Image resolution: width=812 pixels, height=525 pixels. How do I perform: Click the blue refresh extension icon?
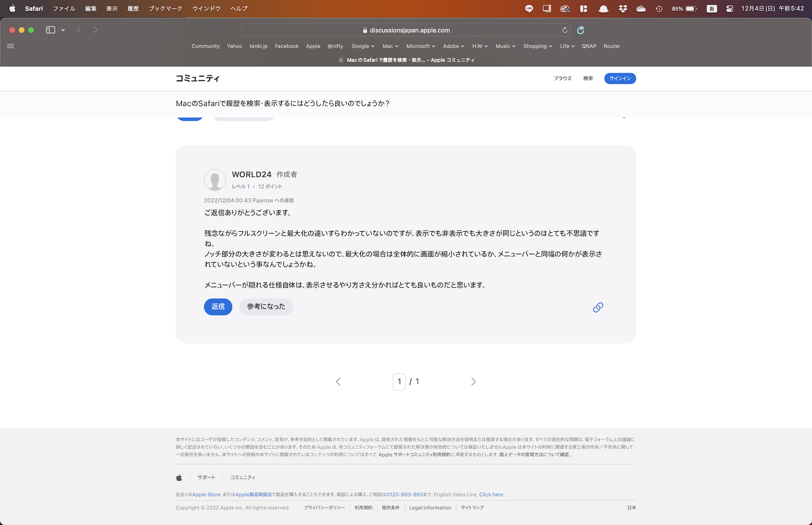pos(581,30)
